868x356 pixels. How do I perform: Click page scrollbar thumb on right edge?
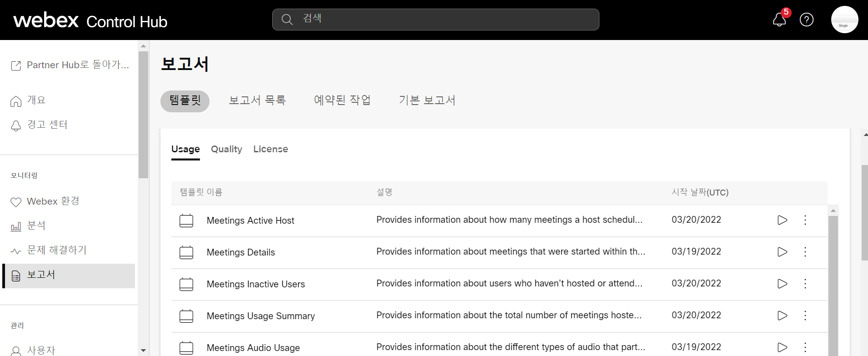(x=864, y=213)
